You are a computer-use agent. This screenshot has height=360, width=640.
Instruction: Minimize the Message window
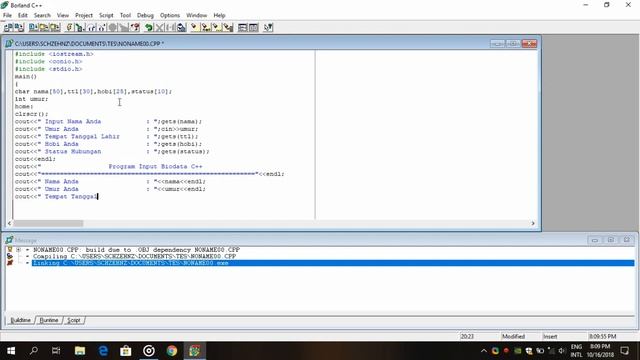coord(595,240)
